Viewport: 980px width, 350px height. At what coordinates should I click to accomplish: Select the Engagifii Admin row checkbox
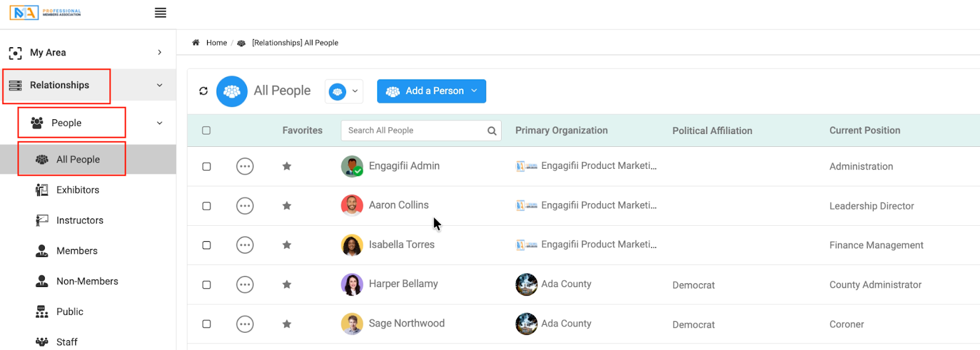point(206,166)
